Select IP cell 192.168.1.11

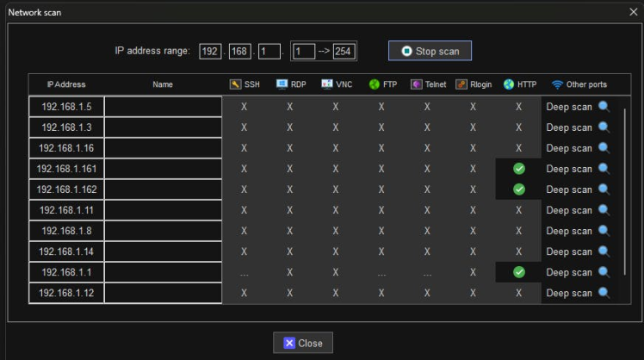[x=66, y=210]
